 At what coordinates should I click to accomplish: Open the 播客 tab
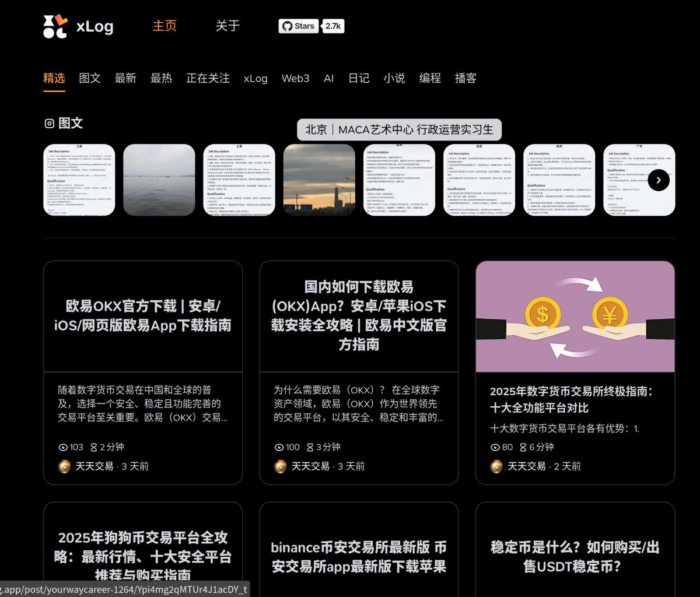point(466,78)
